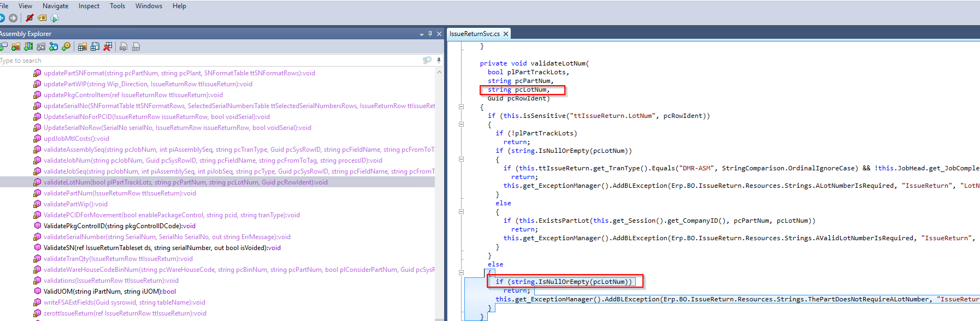Open the File menu
The width and height of the screenshot is (980, 321).
(4, 6)
